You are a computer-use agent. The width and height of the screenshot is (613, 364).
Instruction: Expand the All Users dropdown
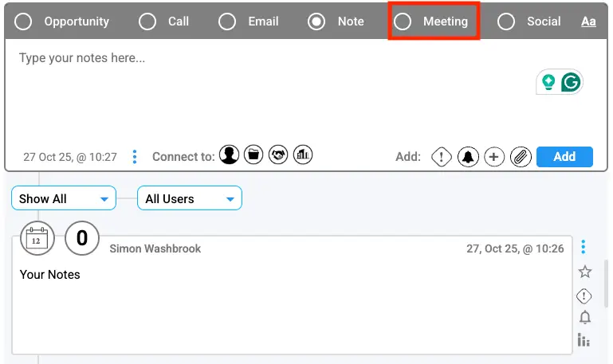[x=190, y=198]
